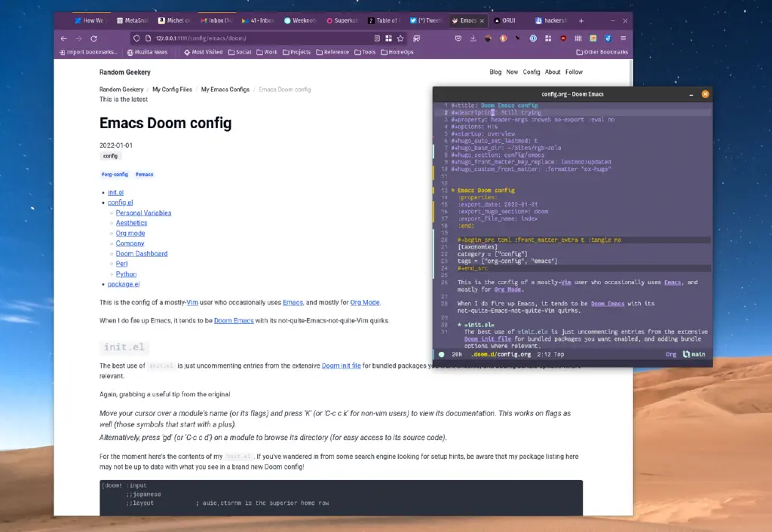Open Firefox downloads arrow icon
Image resolution: width=772 pixels, height=532 pixels.
click(x=473, y=38)
